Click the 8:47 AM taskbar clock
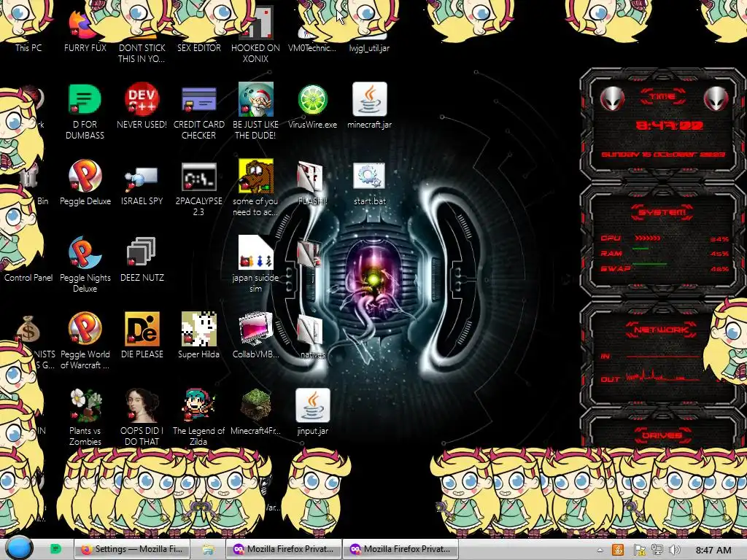 click(x=713, y=551)
